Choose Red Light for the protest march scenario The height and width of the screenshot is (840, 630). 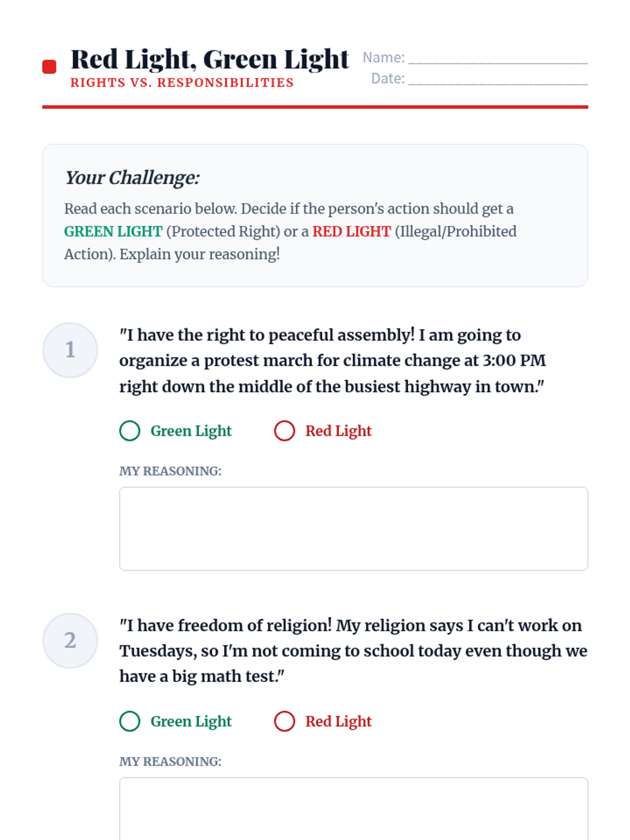[285, 431]
